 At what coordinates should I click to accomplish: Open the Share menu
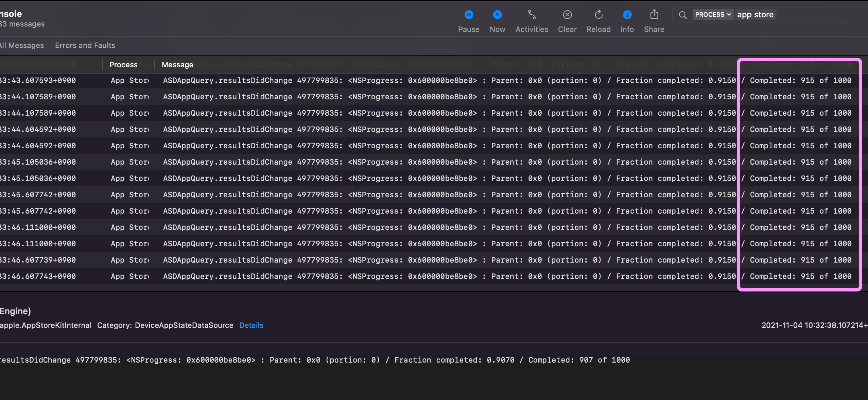click(x=654, y=15)
